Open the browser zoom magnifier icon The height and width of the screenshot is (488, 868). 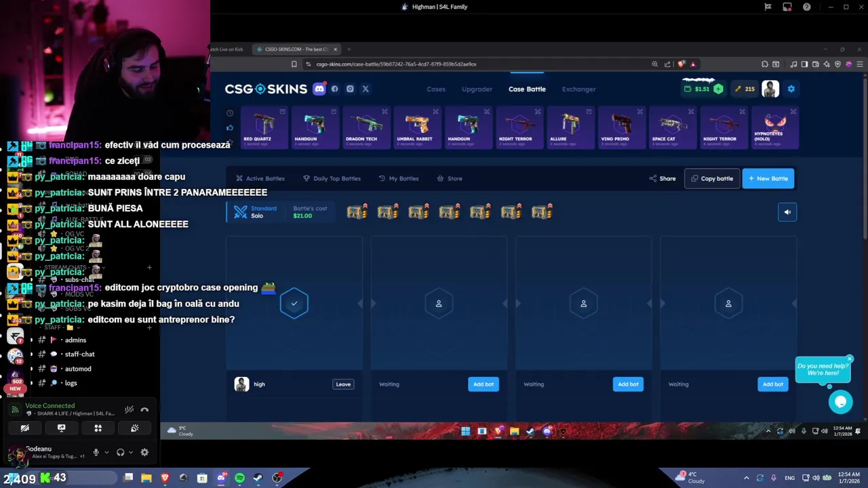[x=654, y=64]
